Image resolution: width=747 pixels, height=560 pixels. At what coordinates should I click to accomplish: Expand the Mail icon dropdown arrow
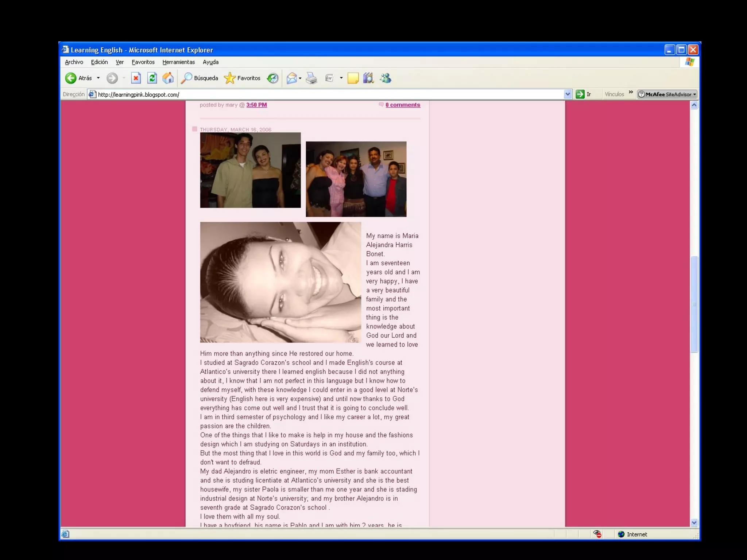(x=300, y=78)
